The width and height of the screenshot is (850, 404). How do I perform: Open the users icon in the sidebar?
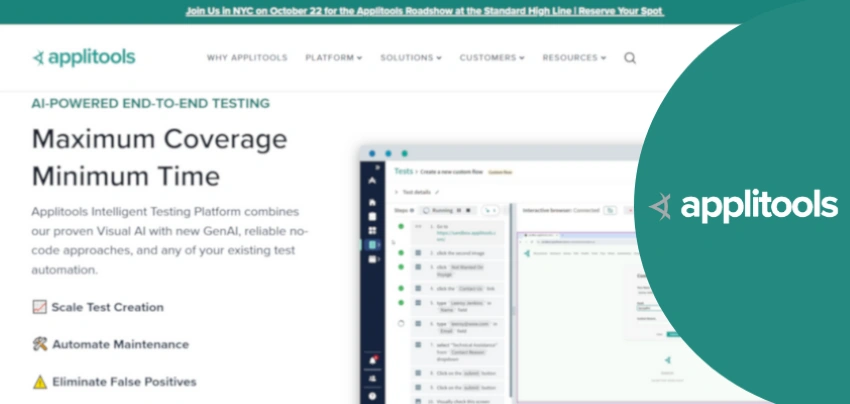372,378
